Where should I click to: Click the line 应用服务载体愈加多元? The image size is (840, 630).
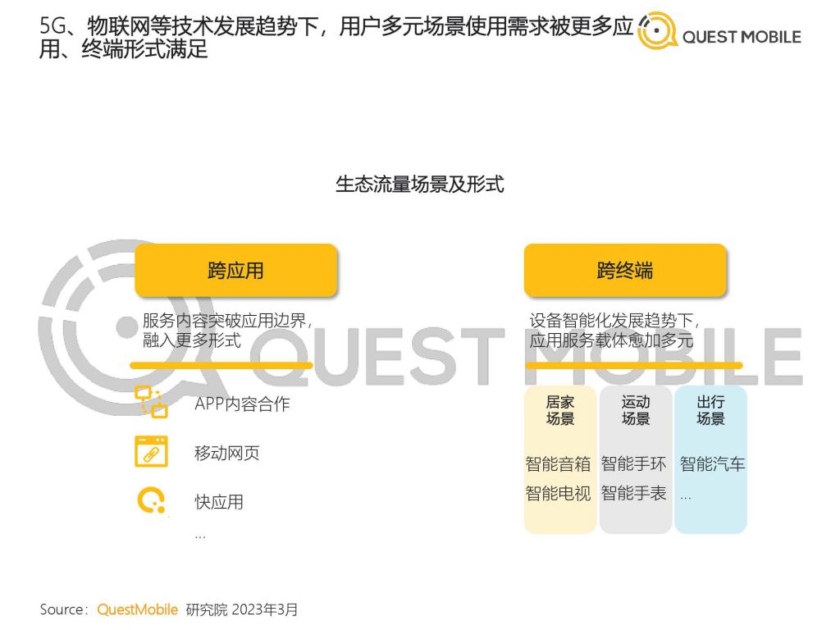pos(611,340)
